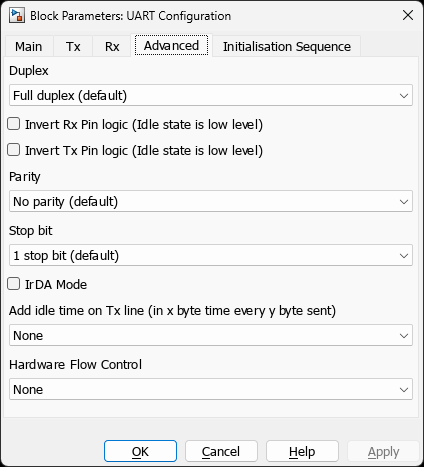The height and width of the screenshot is (467, 424).
Task: Click the OK button
Action: [140, 451]
